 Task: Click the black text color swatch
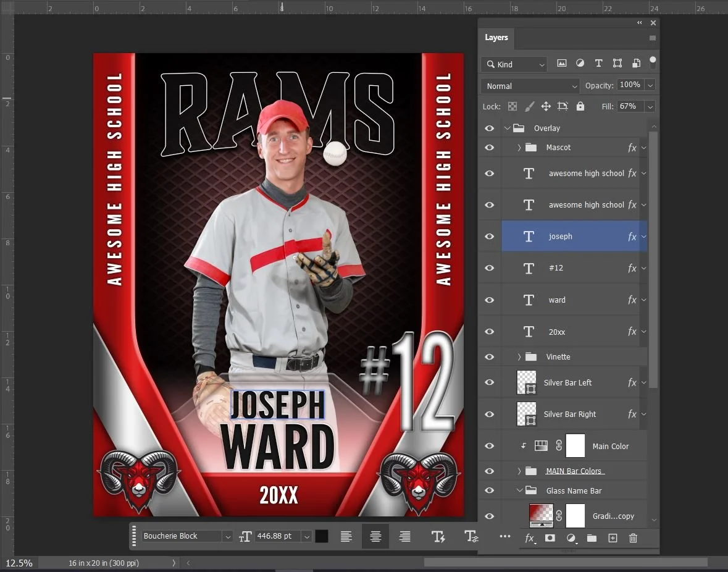(322, 537)
